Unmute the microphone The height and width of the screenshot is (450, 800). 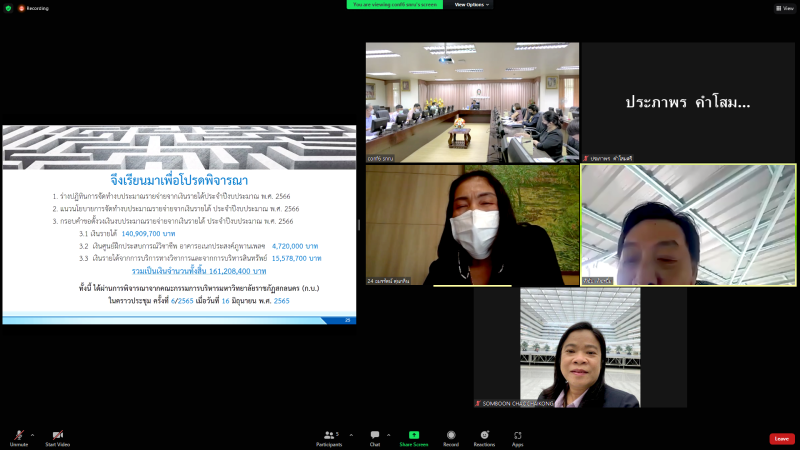[x=19, y=438]
